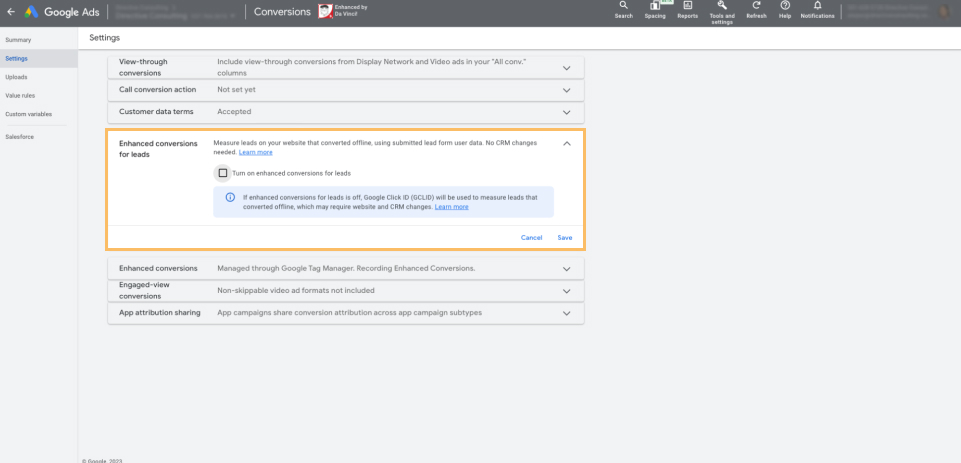The height and width of the screenshot is (463, 961).
Task: Open the Notifications bell
Action: tap(818, 10)
